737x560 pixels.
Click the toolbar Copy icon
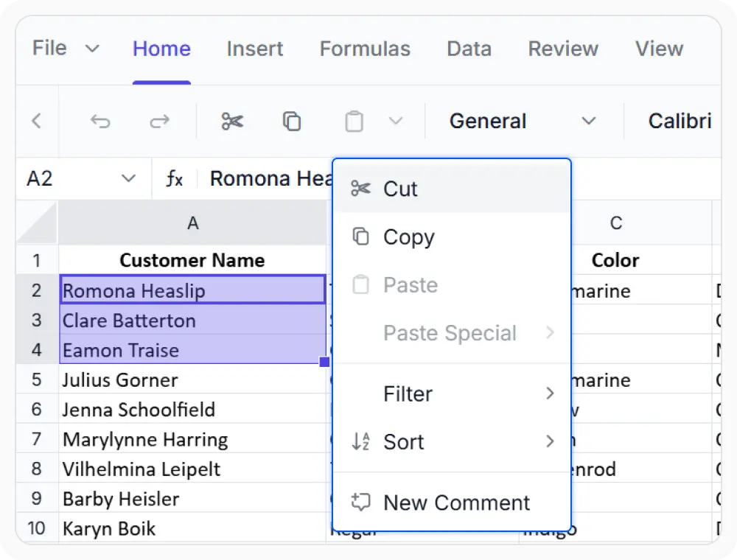(292, 121)
